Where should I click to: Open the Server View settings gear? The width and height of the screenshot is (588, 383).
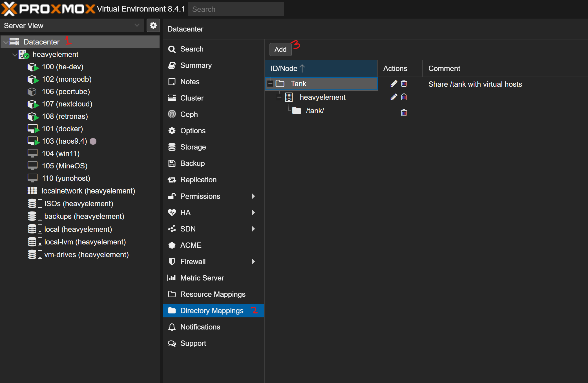click(x=153, y=25)
